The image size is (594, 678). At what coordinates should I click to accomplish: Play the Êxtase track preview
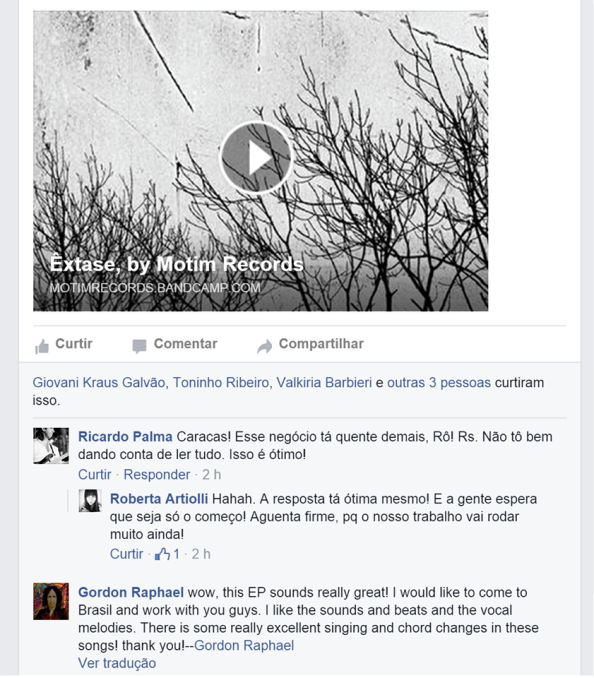coord(256,158)
